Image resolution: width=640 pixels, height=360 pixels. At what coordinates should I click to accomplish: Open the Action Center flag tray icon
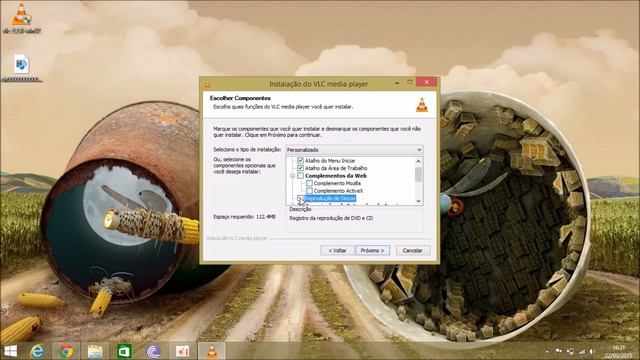tap(559, 351)
